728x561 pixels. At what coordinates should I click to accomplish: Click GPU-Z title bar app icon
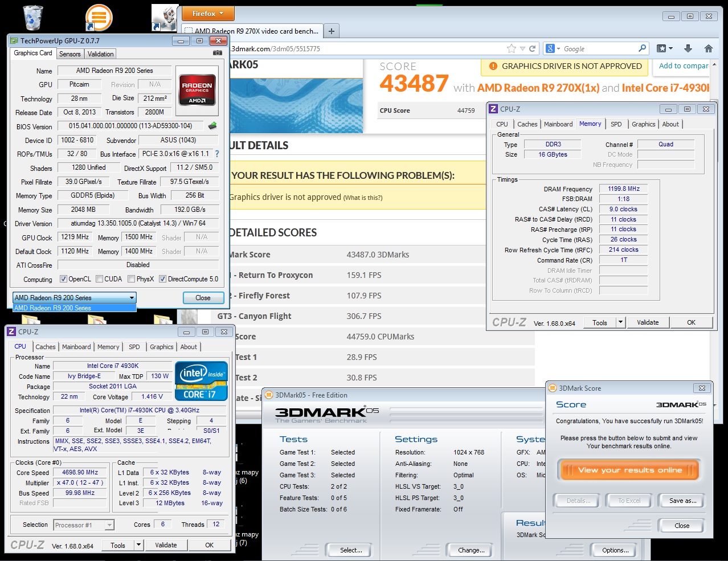click(x=14, y=40)
